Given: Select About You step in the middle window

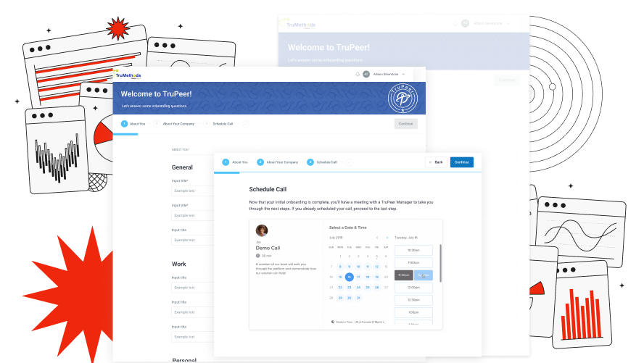Looking at the screenshot, I should [133, 123].
